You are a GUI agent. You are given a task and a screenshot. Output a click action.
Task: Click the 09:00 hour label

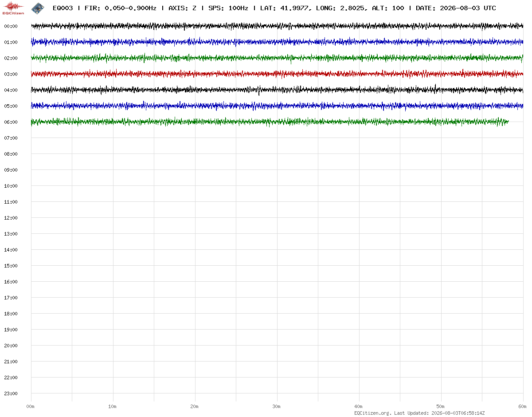tap(11, 170)
